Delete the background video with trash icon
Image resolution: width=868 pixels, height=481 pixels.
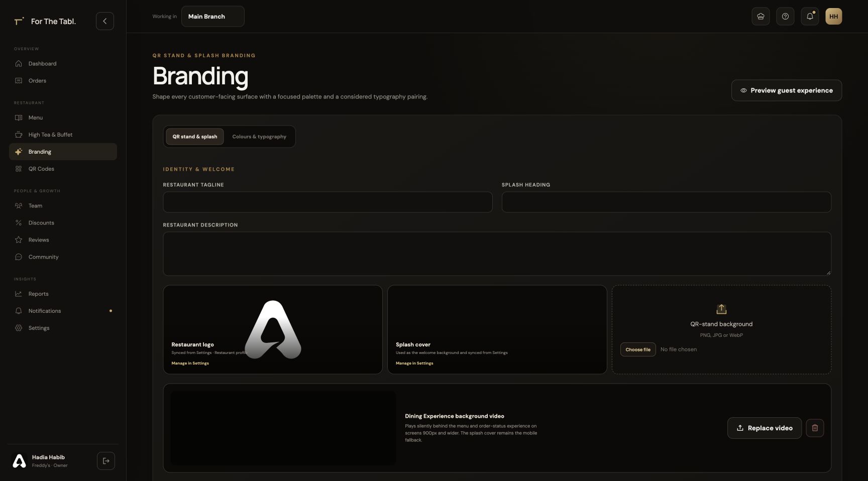[x=815, y=428]
